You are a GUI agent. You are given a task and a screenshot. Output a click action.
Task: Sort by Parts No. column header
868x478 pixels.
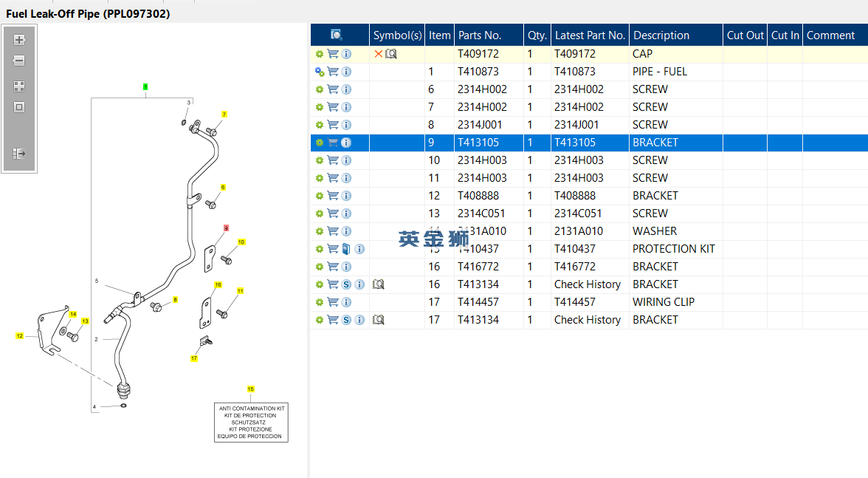click(x=489, y=35)
